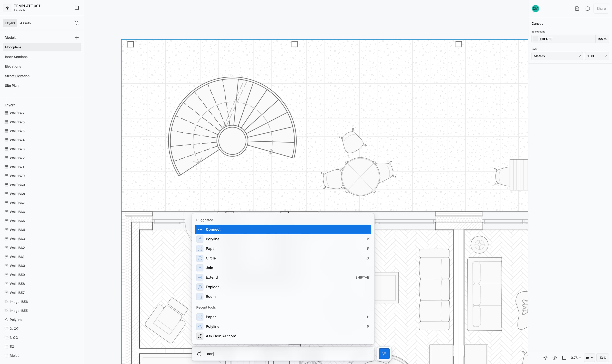Choose the highlighted Connect suggestion
The image size is (612, 364).
coord(283,229)
